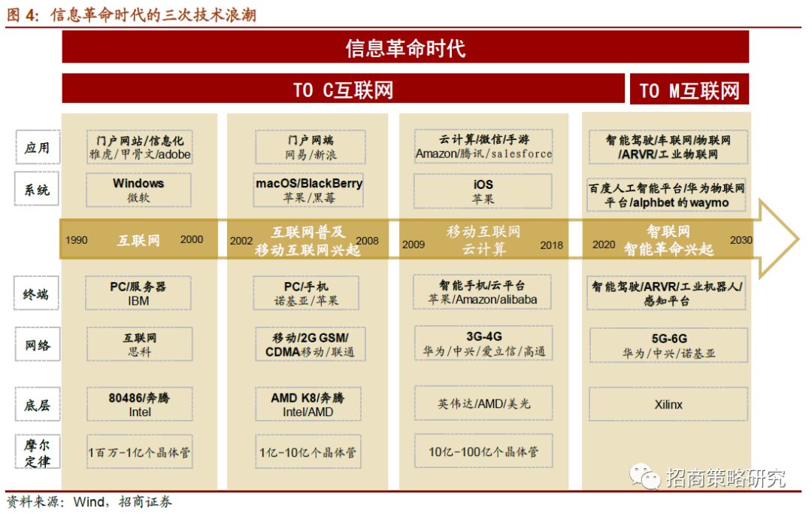Click the 系统 row label
The height and width of the screenshot is (514, 812).
pyautogui.click(x=36, y=190)
